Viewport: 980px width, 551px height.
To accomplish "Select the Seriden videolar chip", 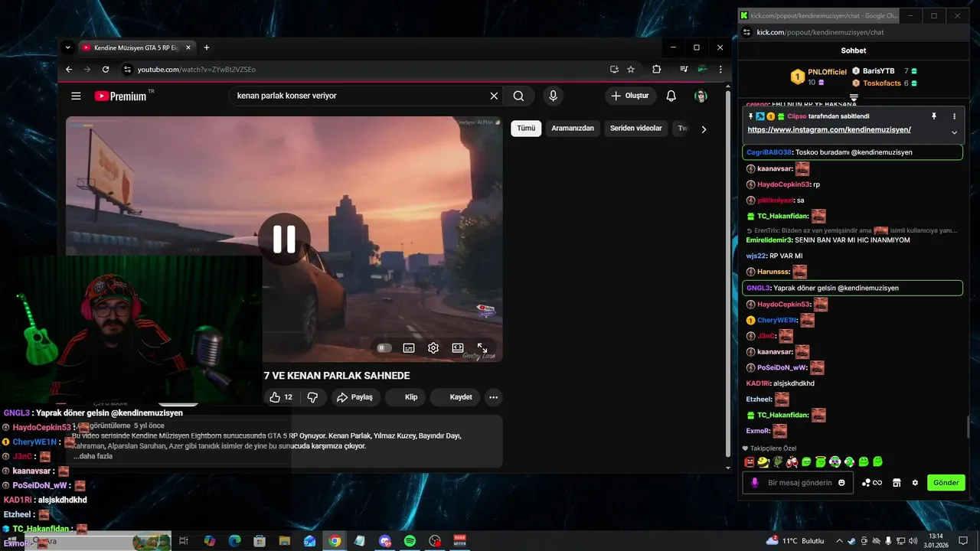I will pos(635,129).
